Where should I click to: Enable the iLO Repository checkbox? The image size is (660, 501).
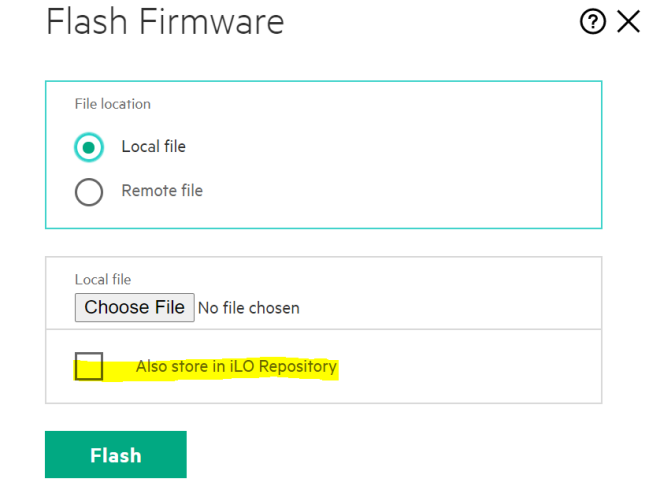click(x=89, y=367)
